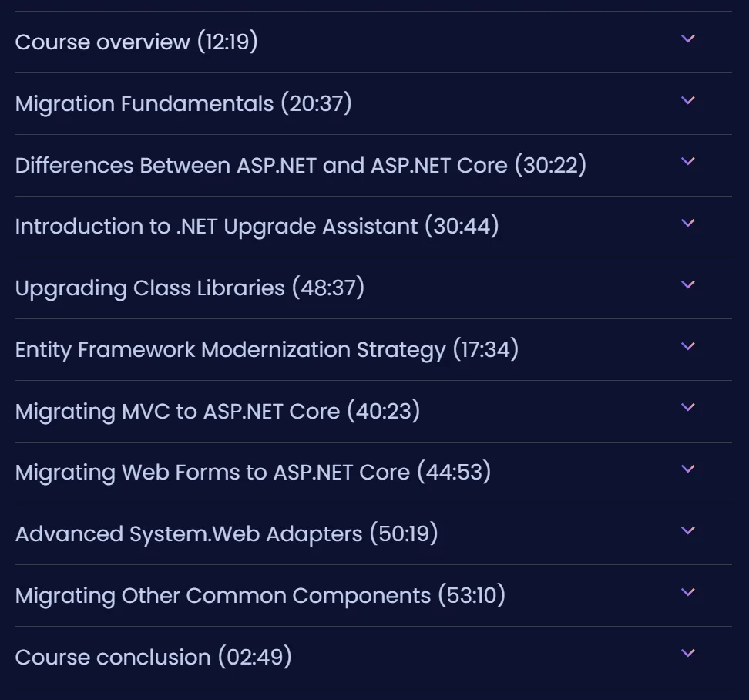Screen dimensions: 749x700
Task: Select Migrating MVC to ASP.NET Core title
Action: pos(218,412)
